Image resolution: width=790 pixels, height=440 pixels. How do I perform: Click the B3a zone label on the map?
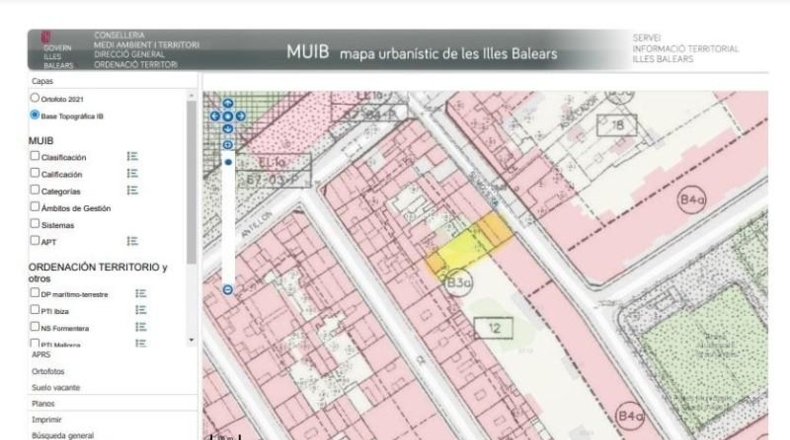458,283
